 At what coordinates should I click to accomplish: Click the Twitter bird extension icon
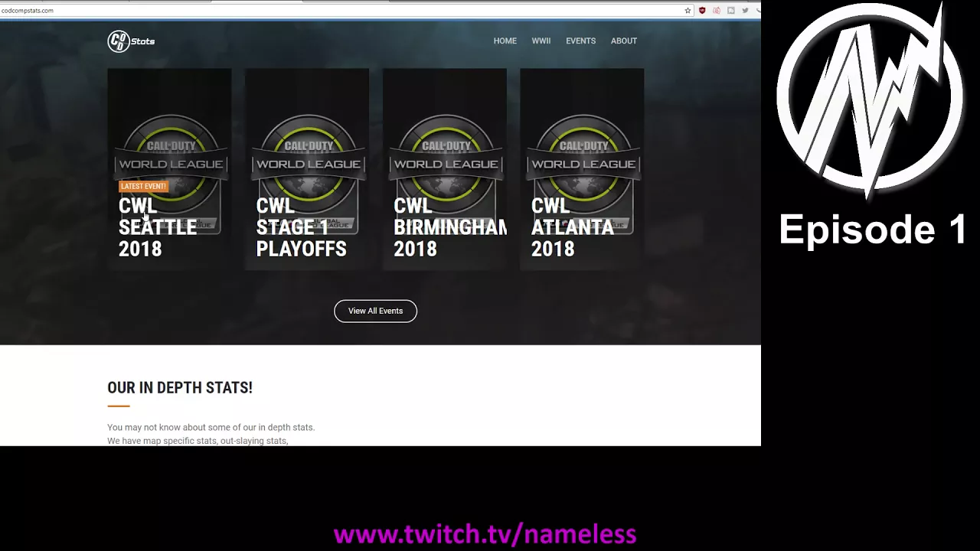click(x=745, y=11)
